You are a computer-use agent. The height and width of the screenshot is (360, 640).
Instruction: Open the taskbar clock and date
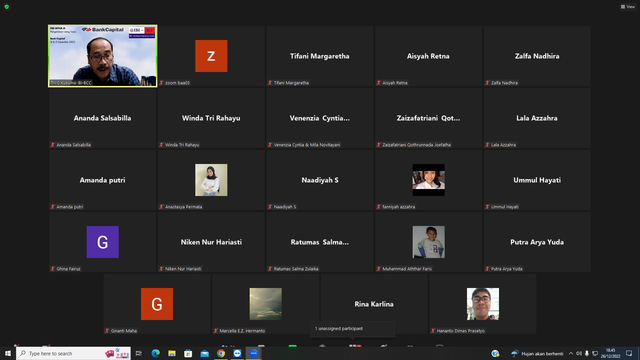[x=611, y=353]
